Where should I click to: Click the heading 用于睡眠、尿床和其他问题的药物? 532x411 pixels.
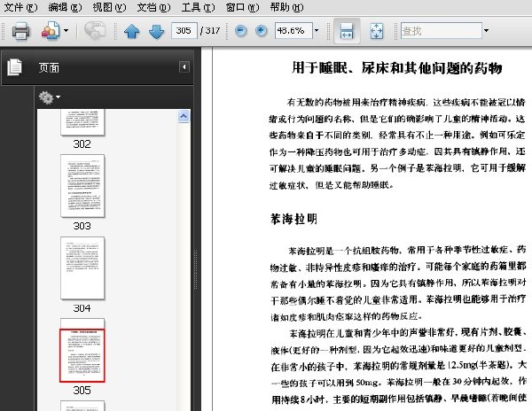[x=397, y=68]
